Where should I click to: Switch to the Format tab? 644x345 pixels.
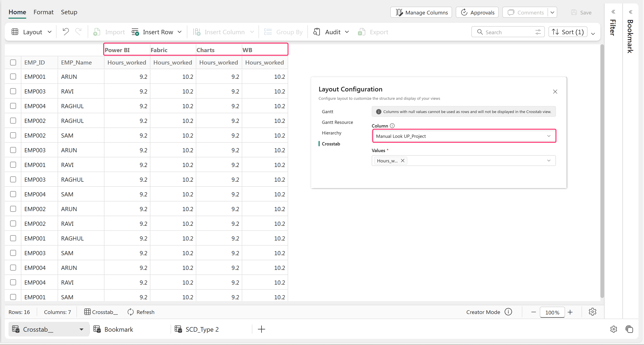[x=43, y=12]
